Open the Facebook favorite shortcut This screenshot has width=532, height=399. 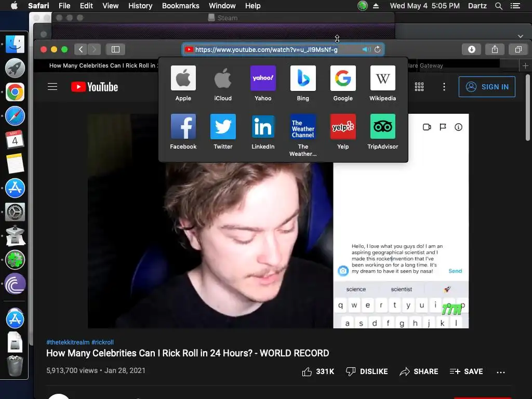point(183,132)
